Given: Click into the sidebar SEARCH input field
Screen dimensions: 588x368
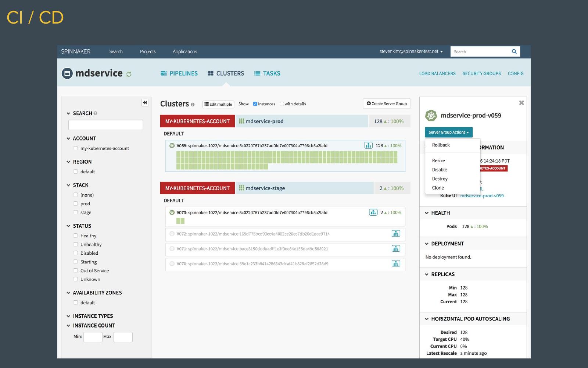Looking at the screenshot, I should (105, 125).
